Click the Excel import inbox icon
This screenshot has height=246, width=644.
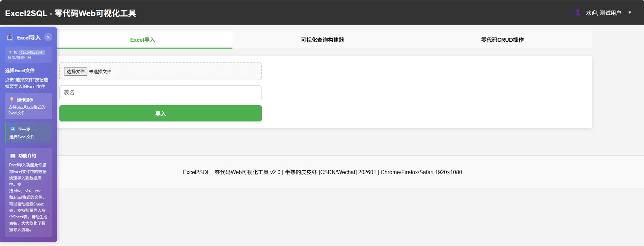point(10,37)
